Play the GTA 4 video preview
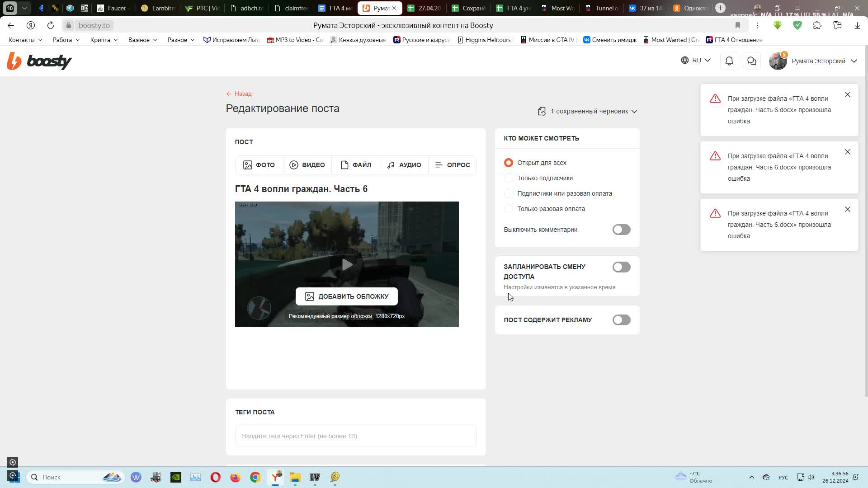Image resolution: width=868 pixels, height=488 pixels. point(347,264)
